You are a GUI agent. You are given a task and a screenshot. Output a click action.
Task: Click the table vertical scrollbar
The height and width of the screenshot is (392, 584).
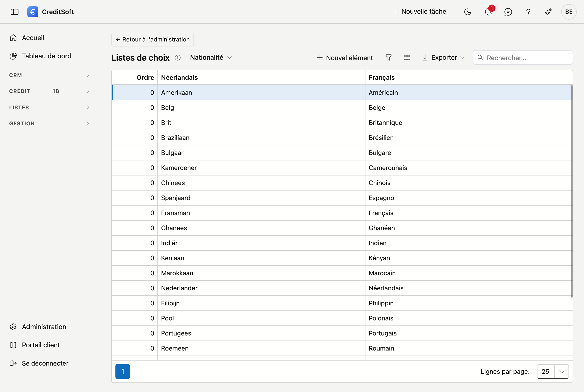click(572, 191)
